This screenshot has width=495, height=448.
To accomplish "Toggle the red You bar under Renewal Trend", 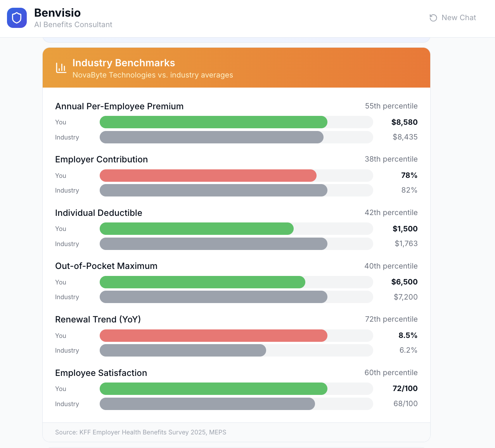I will 213,336.
